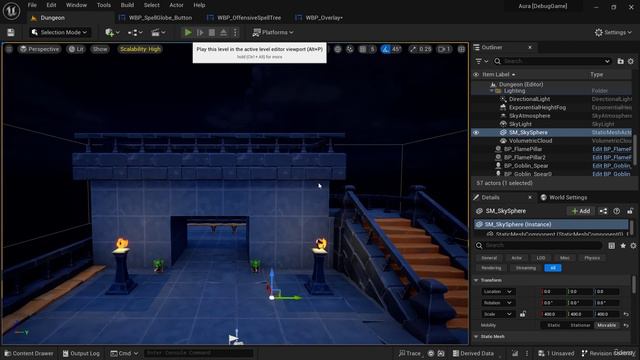The width and height of the screenshot is (640, 360).
Task: Collapse the Lighting folder in the Outliner
Action: click(492, 91)
